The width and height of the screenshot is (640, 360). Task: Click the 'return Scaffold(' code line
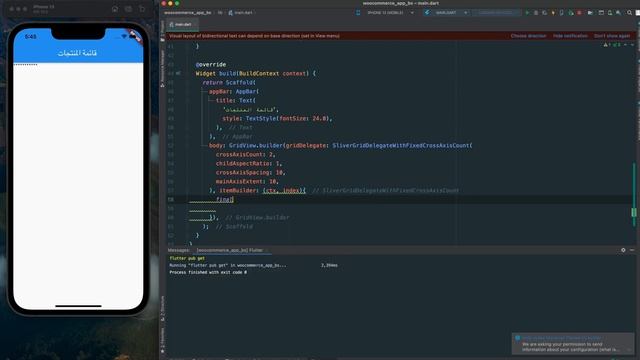pos(229,82)
